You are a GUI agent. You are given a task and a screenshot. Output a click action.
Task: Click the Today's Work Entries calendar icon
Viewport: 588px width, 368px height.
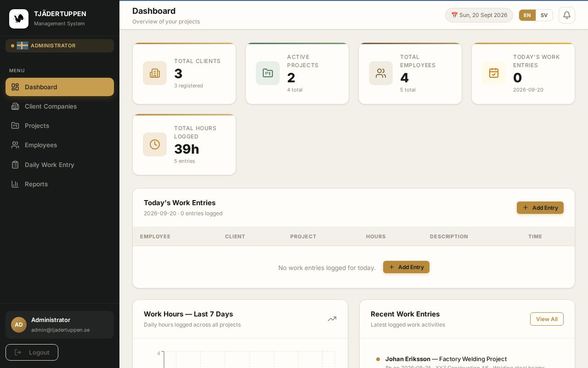pyautogui.click(x=494, y=73)
